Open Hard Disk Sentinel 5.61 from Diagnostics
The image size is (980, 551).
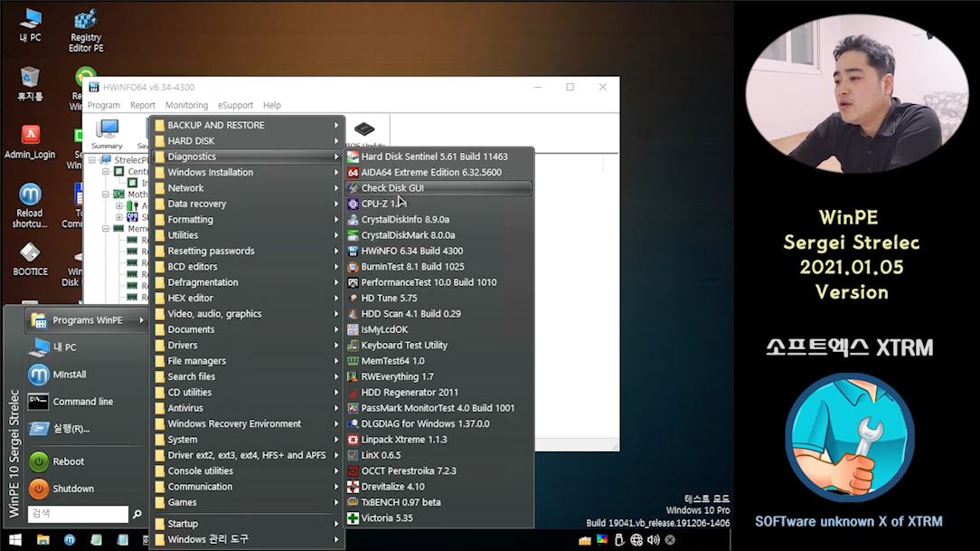(x=438, y=157)
